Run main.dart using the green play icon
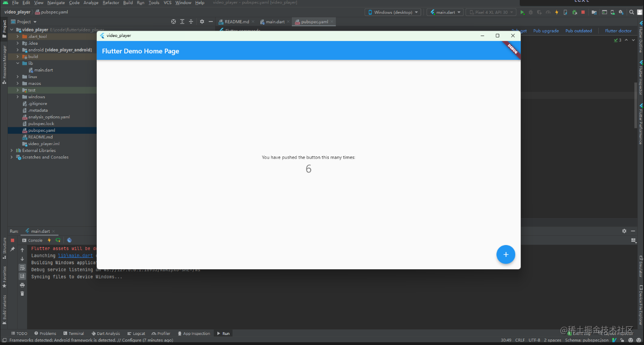The width and height of the screenshot is (644, 345). pyautogui.click(x=523, y=12)
